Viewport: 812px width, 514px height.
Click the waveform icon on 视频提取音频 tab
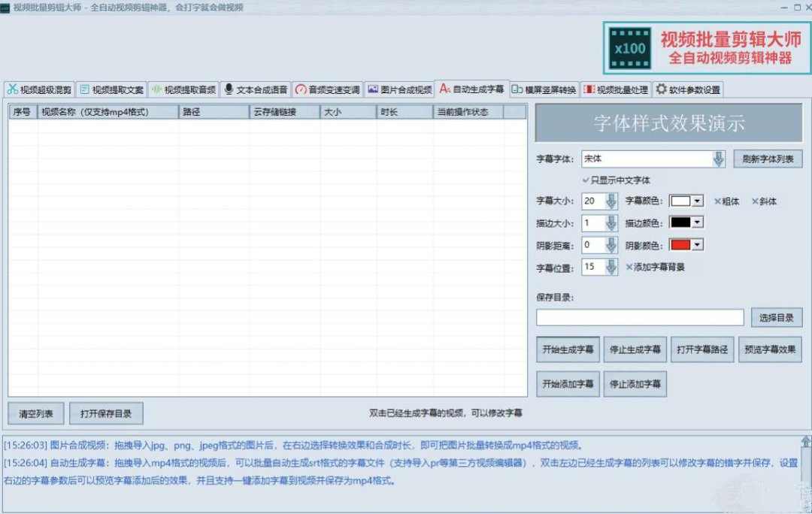(156, 89)
